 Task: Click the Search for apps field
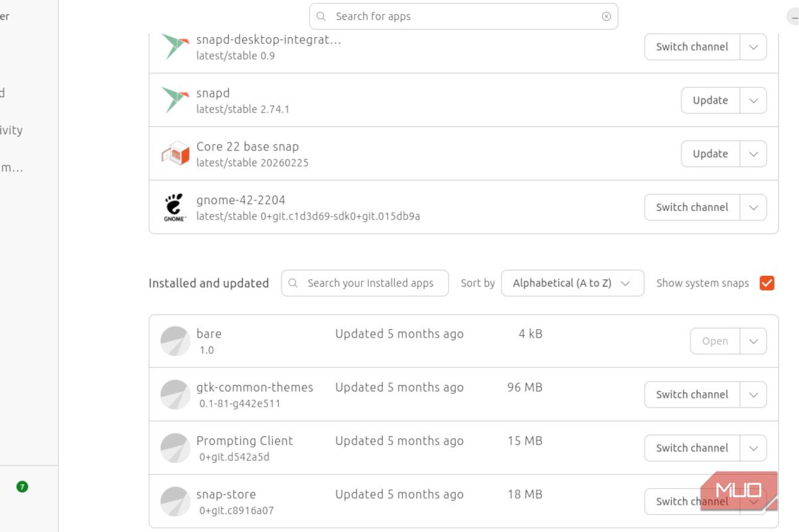464,17
